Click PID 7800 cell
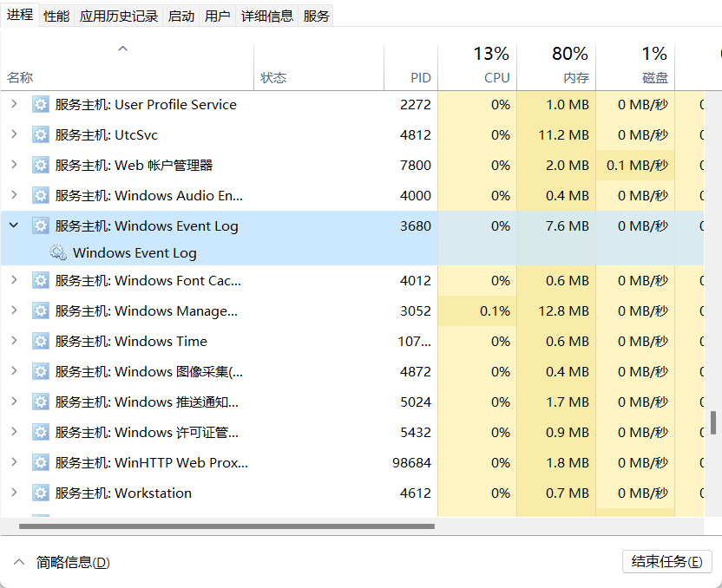The height and width of the screenshot is (588, 722). coord(416,165)
